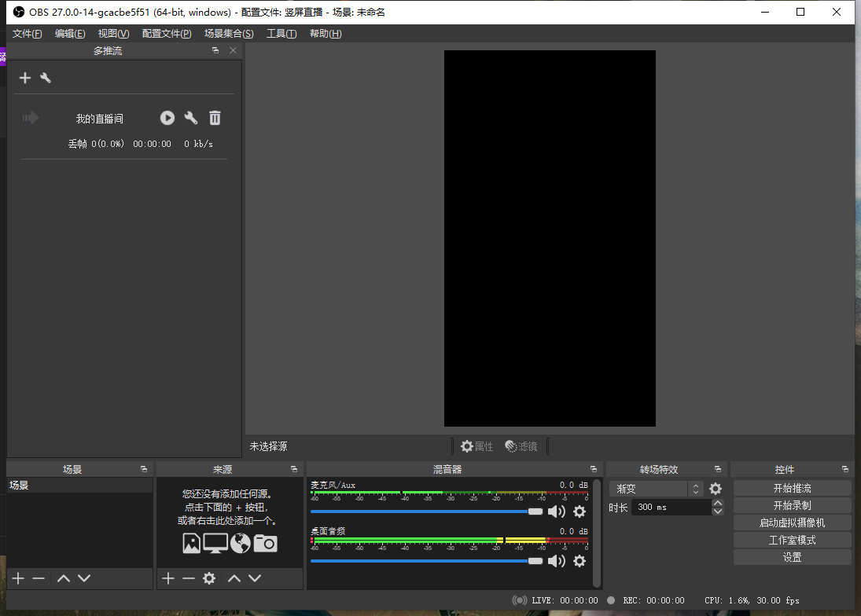Add a new multi-stream target with plus icon

pyautogui.click(x=25, y=78)
